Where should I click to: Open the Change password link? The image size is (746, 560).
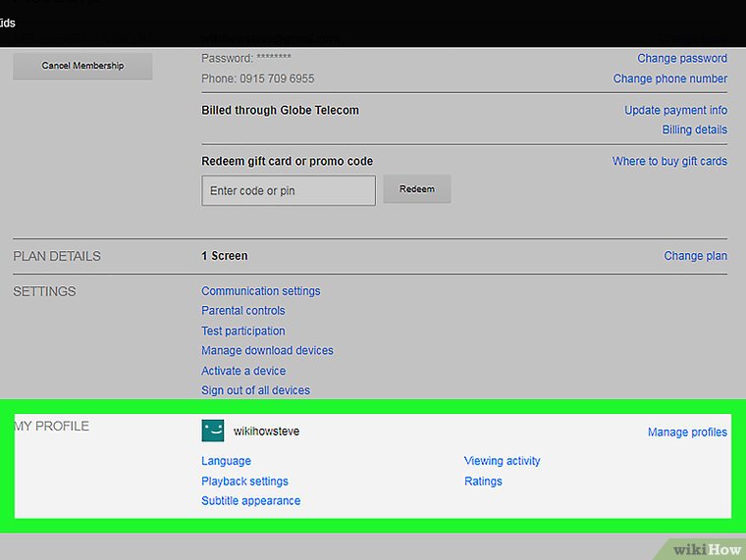(x=682, y=59)
